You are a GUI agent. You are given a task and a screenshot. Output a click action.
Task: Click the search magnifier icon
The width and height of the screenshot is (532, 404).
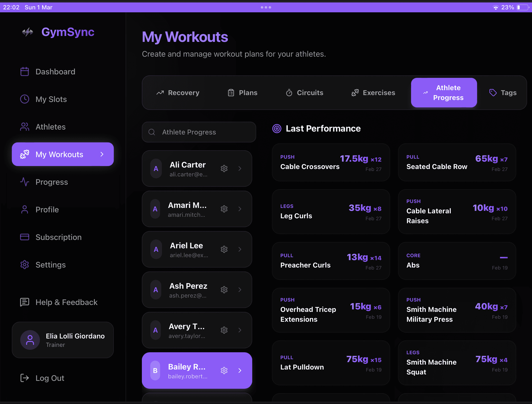coord(152,132)
